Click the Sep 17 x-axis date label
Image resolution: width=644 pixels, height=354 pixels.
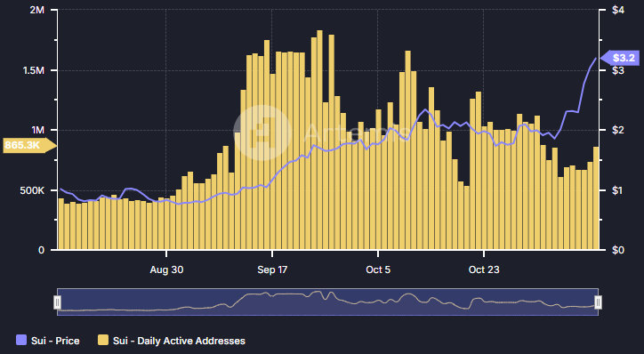[x=272, y=270]
